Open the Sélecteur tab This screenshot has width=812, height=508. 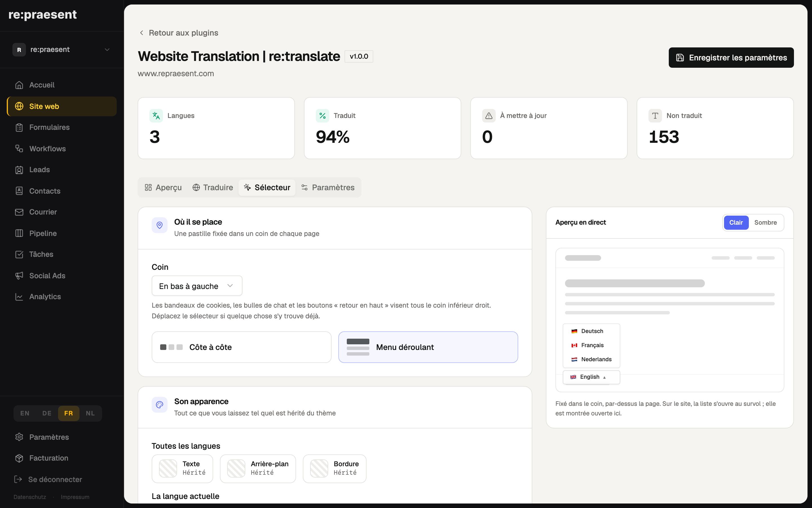coord(267,187)
